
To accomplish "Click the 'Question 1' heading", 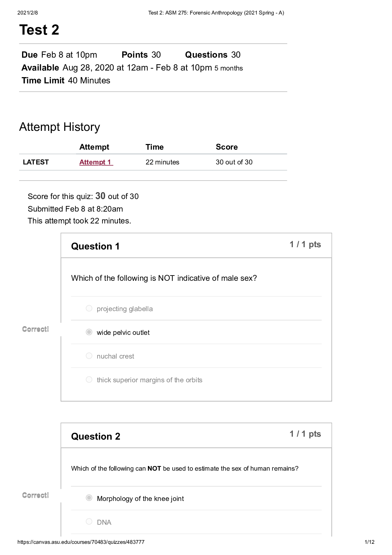I will (95, 246).
